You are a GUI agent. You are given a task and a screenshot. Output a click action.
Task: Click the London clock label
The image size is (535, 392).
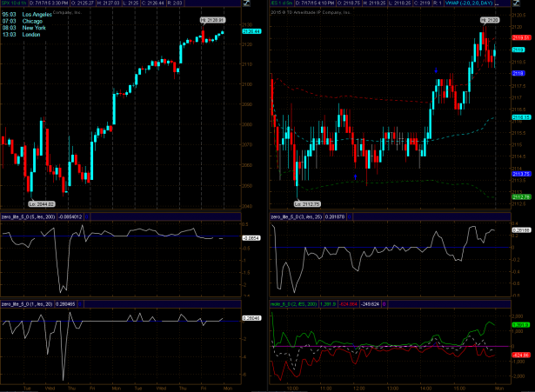tap(31, 35)
